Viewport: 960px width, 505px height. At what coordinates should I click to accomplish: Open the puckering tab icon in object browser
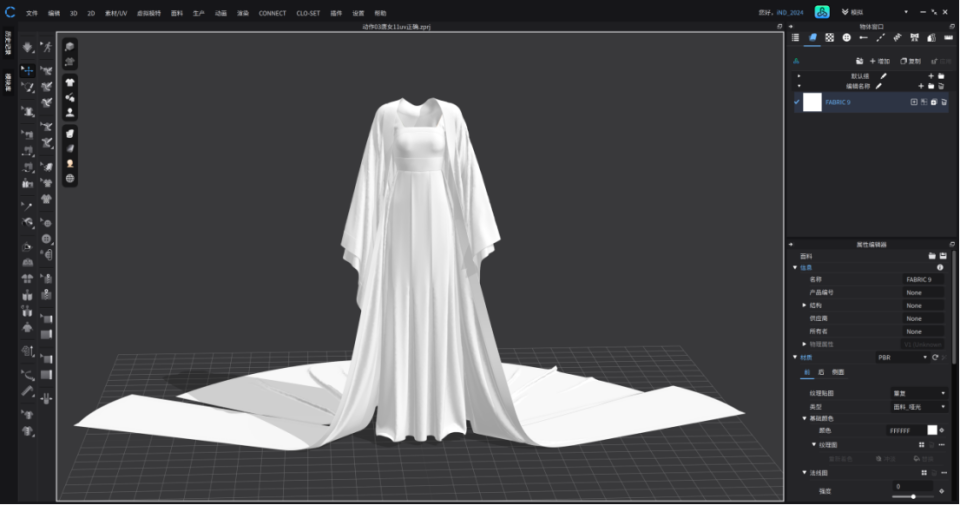[898, 38]
